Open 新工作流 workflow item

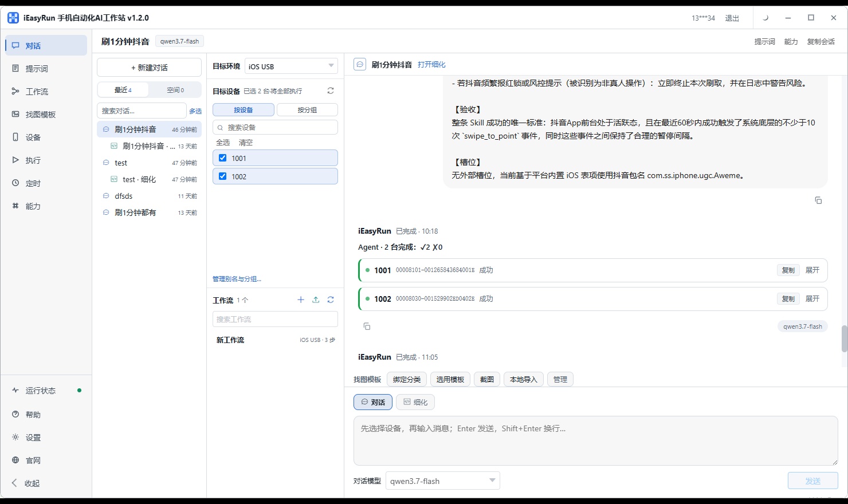click(x=275, y=340)
